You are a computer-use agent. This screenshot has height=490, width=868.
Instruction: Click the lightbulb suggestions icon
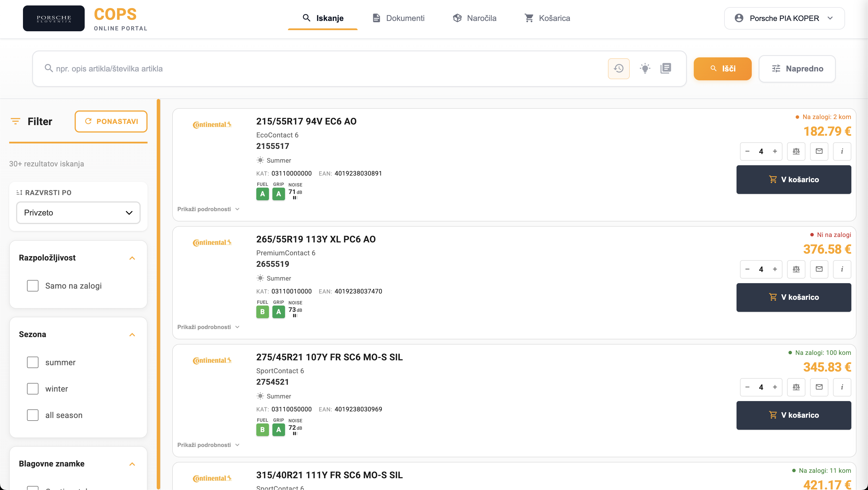click(x=645, y=69)
